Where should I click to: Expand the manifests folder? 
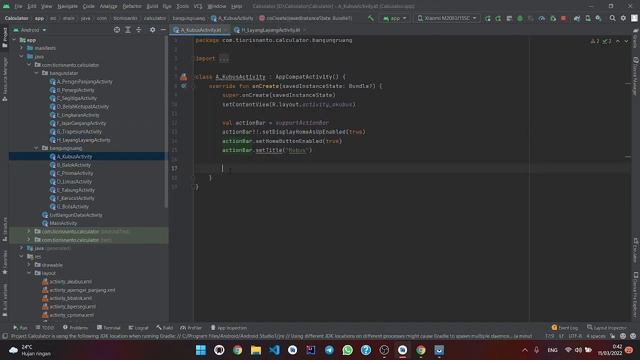point(22,48)
